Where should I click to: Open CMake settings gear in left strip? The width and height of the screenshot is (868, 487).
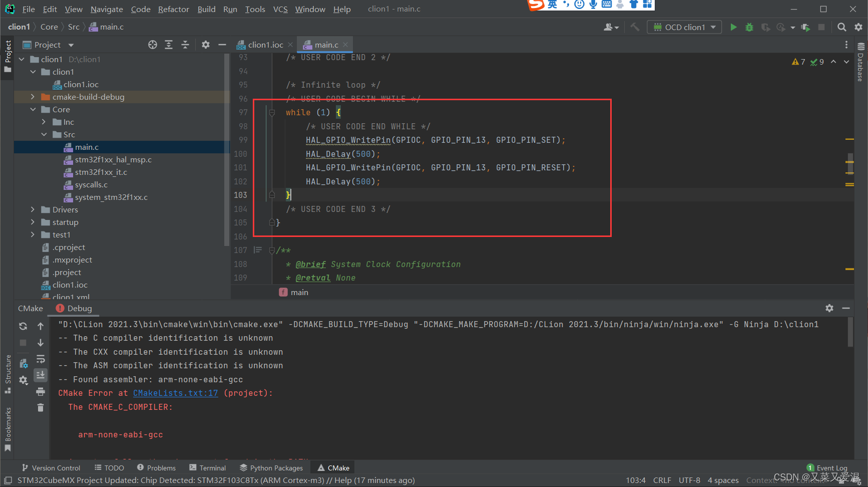pos(23,380)
